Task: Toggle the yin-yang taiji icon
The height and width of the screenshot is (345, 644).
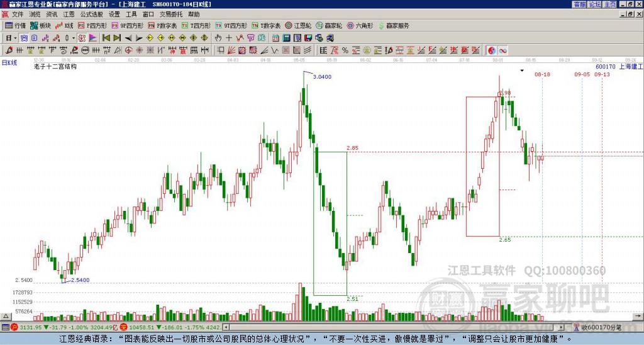Action: click(x=492, y=50)
